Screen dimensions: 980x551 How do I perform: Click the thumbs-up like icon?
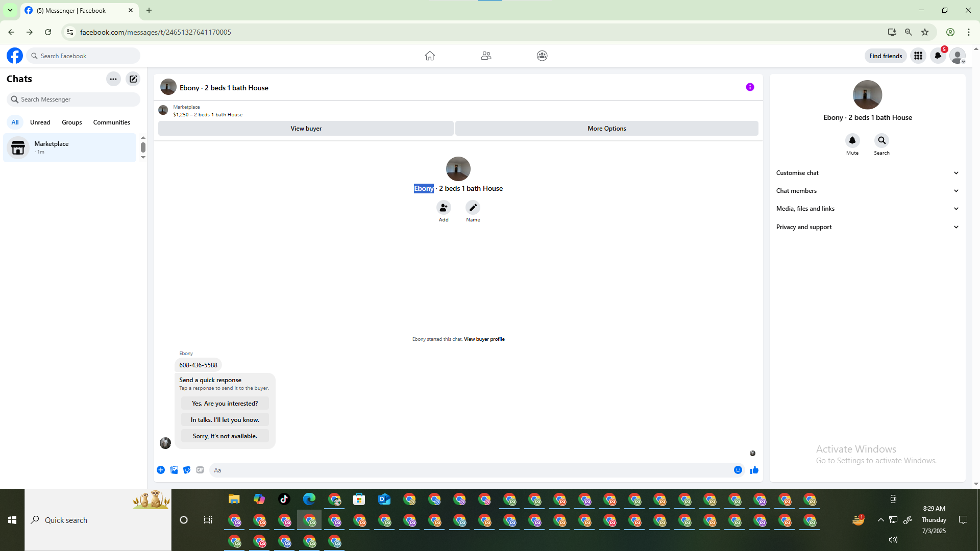(754, 470)
